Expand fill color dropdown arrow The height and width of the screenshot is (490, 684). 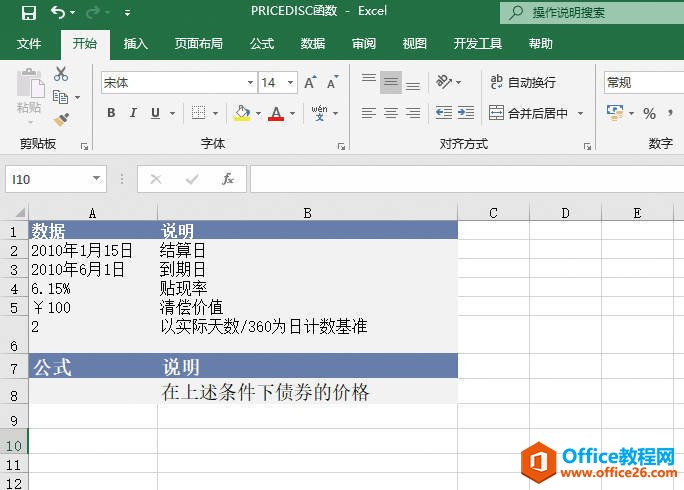coord(258,113)
